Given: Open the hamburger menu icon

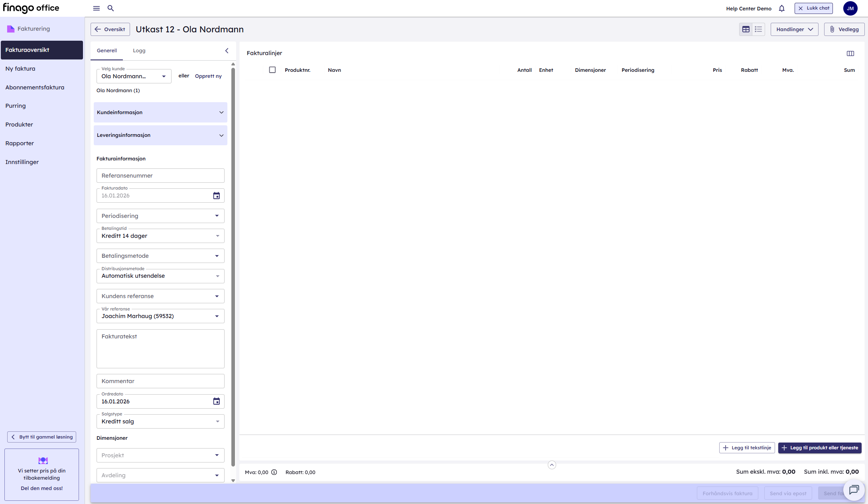Looking at the screenshot, I should (97, 8).
